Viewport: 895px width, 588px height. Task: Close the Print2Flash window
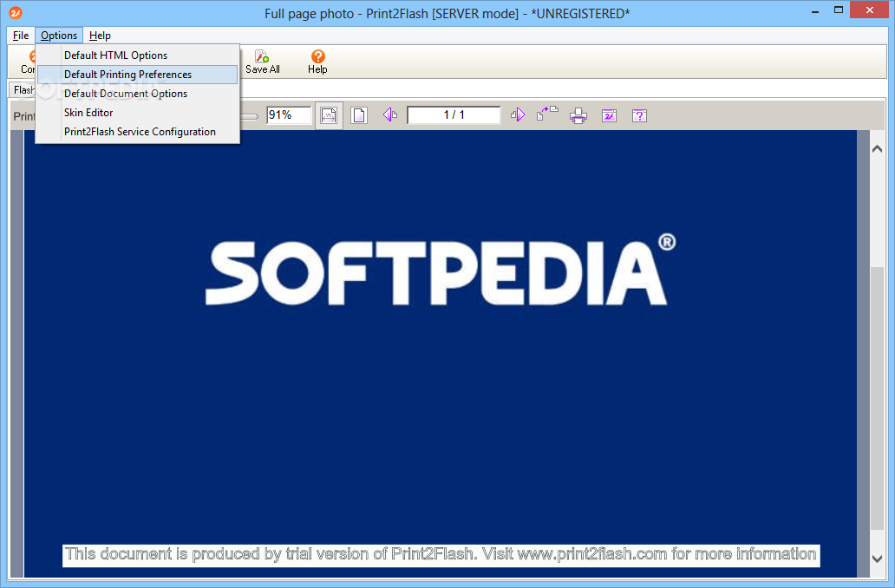pos(869,10)
